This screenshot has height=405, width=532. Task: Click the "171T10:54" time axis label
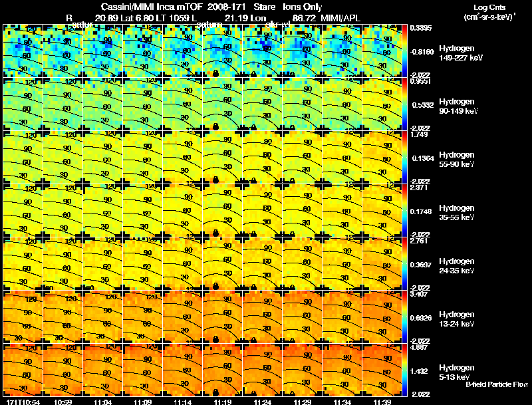pyautogui.click(x=23, y=402)
